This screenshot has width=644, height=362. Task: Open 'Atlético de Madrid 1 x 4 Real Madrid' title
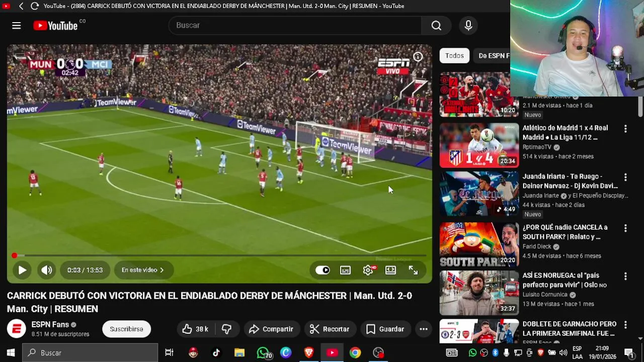pyautogui.click(x=565, y=133)
